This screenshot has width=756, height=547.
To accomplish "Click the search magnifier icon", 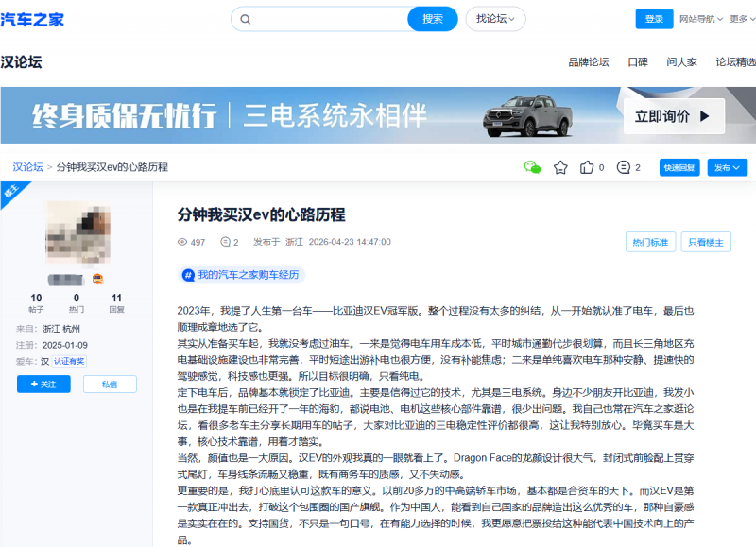I will (246, 19).
